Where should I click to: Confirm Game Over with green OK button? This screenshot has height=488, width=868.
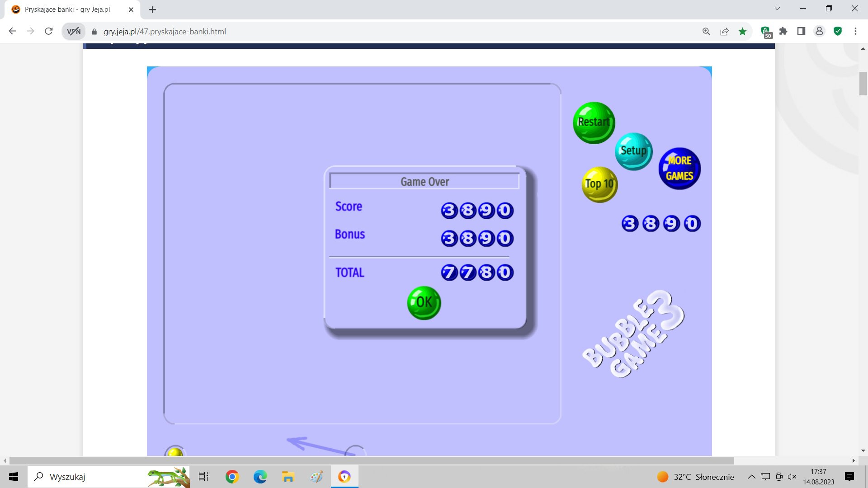click(x=424, y=303)
